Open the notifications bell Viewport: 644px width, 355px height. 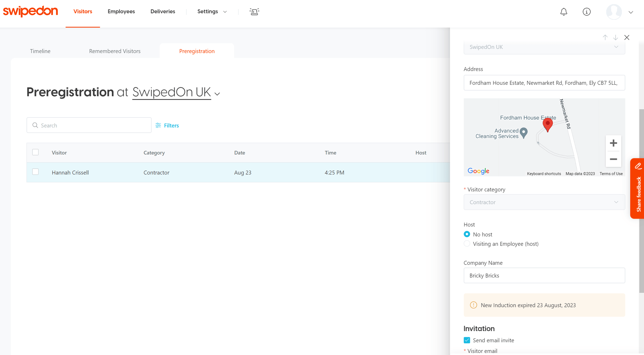[x=563, y=12]
